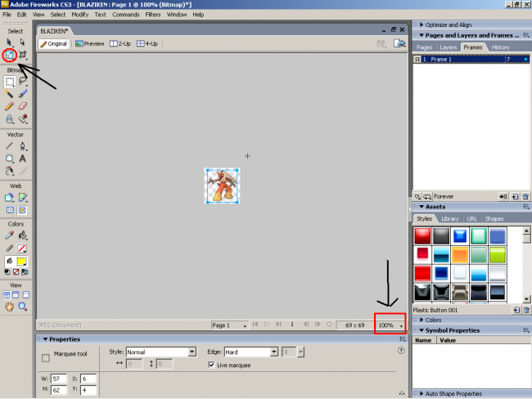Expand the Colors panel

point(422,320)
